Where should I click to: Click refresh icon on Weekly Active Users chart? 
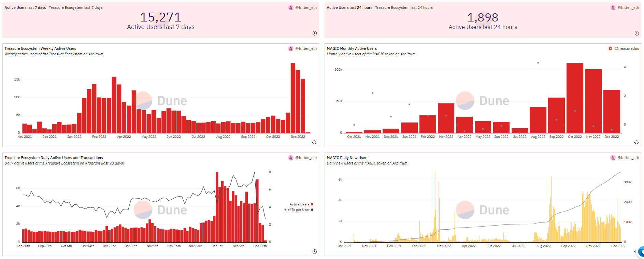[x=314, y=142]
